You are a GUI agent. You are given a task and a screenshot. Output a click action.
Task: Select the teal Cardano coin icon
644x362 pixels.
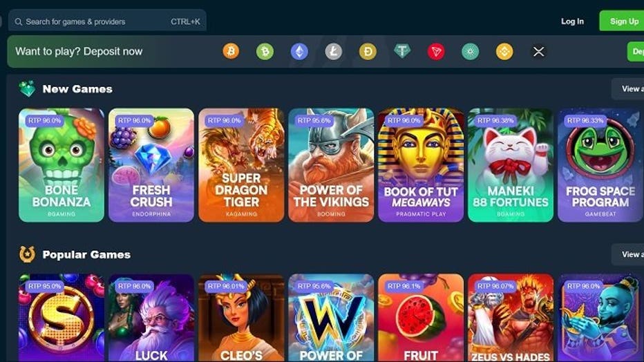tap(471, 51)
